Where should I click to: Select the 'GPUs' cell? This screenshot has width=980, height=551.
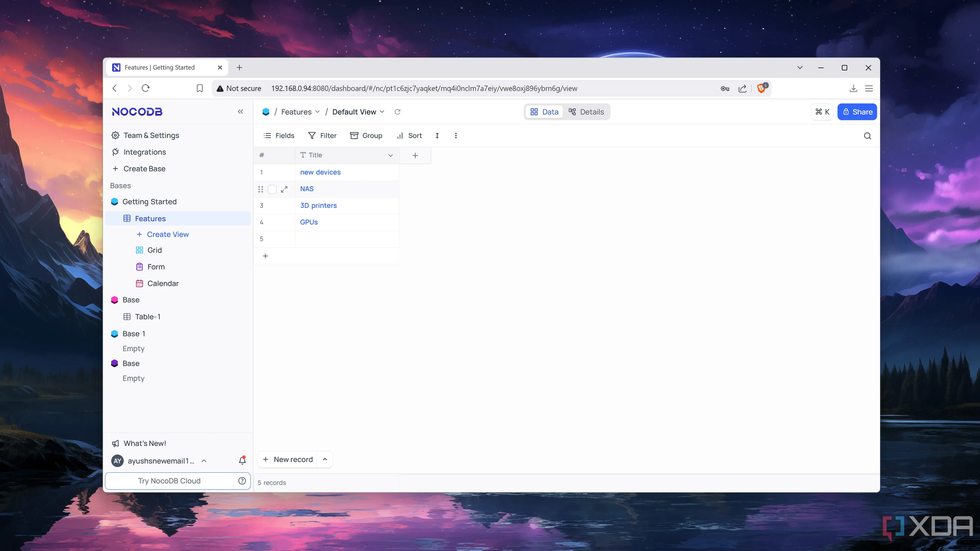click(347, 222)
